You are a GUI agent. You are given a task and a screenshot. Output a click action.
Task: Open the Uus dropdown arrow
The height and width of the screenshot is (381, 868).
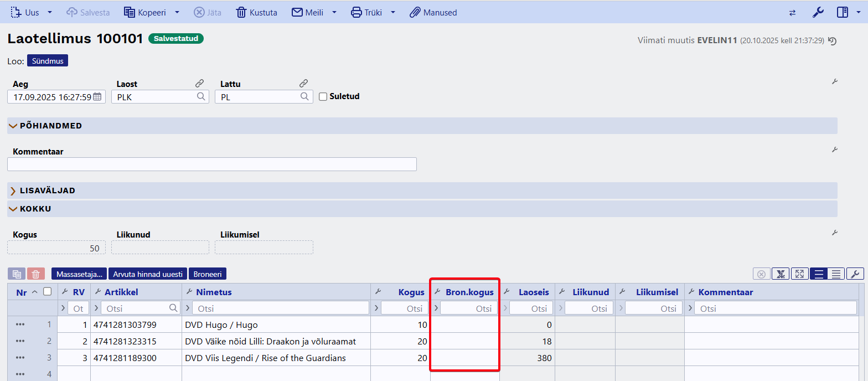tap(50, 12)
